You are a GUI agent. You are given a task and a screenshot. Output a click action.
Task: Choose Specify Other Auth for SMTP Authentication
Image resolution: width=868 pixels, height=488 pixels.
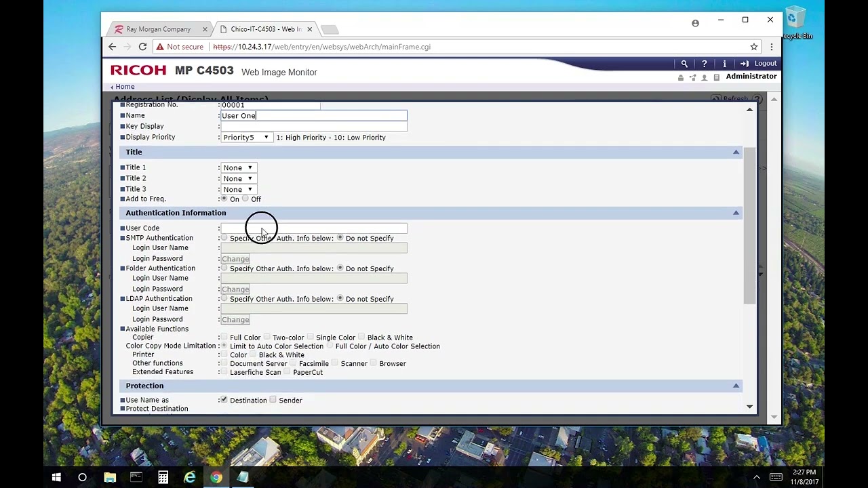pos(224,238)
